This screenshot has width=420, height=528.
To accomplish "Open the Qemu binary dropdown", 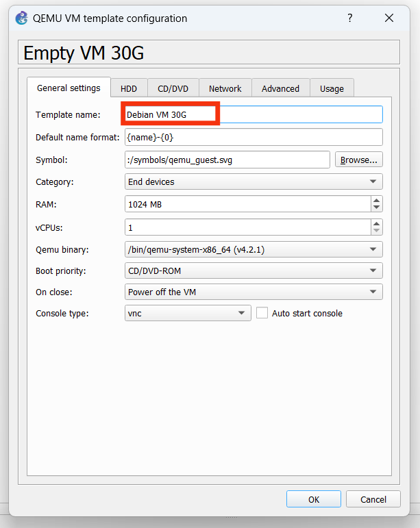I will point(253,249).
